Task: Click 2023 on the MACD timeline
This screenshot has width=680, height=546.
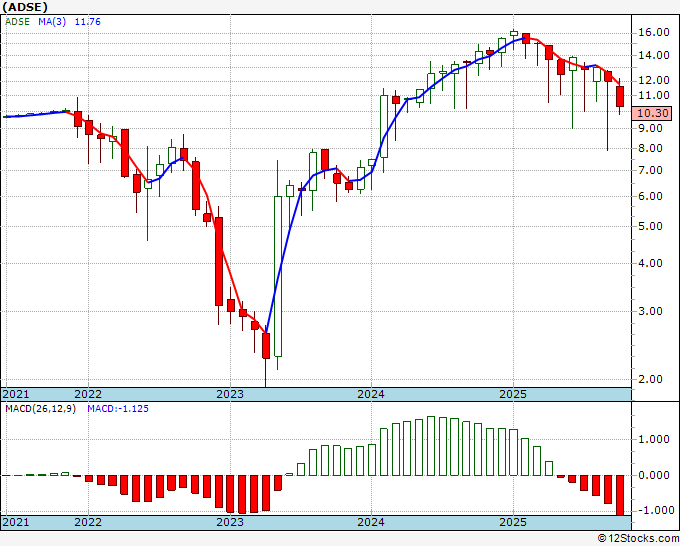Action: click(230, 522)
